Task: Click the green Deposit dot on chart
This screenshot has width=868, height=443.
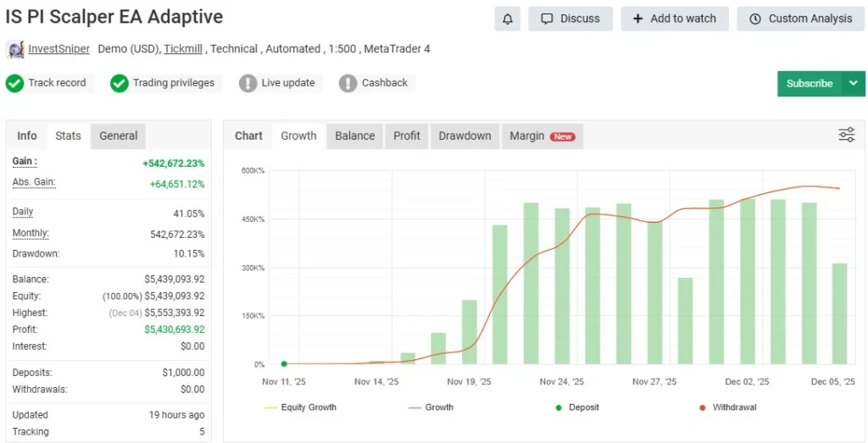Action: coord(284,363)
